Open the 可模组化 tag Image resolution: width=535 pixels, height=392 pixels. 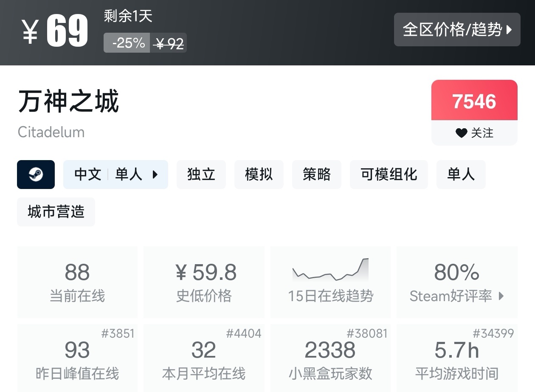pos(389,175)
